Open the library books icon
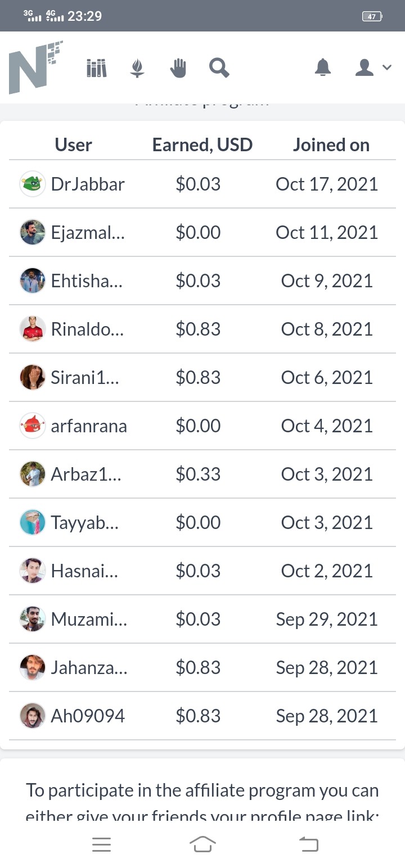This screenshot has height=868, width=405. 97,68
